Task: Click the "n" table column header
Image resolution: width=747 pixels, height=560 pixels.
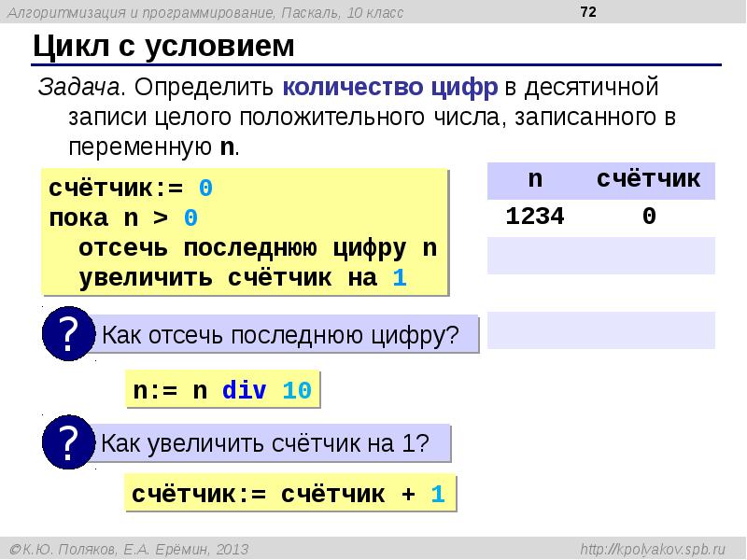Action: 535,179
